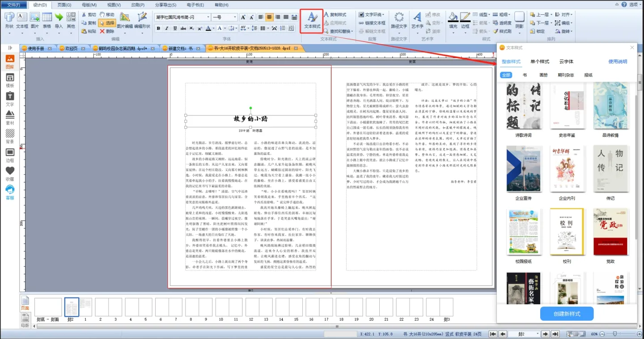Viewport: 644px width, 339px height.
Task: Click the 图片编辑 image edit icon
Action: [125, 21]
